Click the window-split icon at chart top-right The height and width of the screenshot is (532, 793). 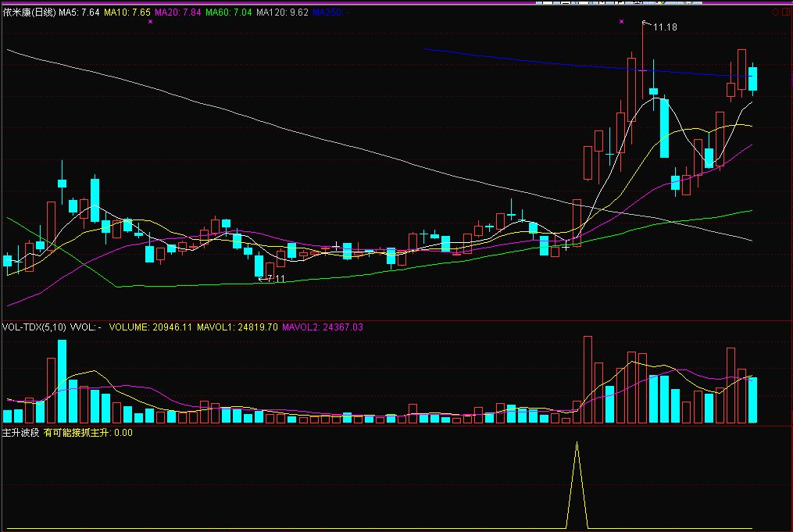point(787,12)
